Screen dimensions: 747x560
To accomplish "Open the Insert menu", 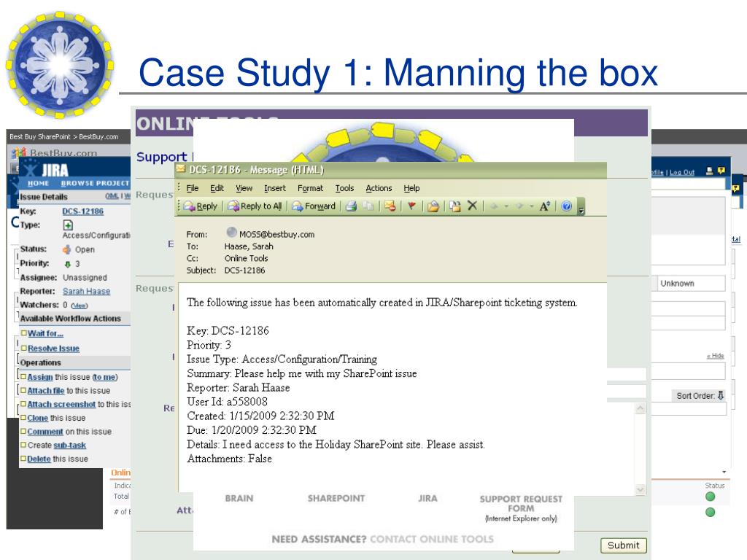I will [275, 188].
